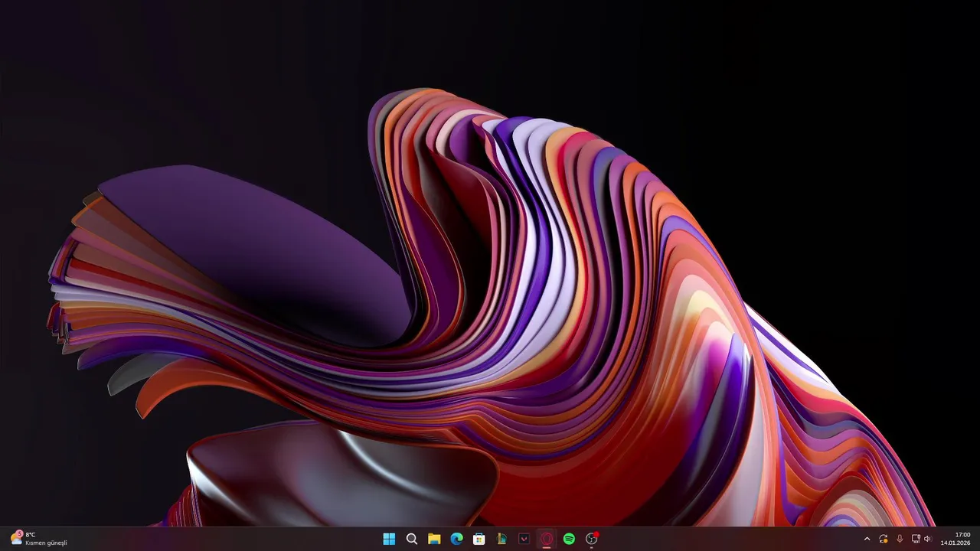This screenshot has width=980, height=551.
Task: Open Spotify from the taskbar
Action: pyautogui.click(x=569, y=539)
